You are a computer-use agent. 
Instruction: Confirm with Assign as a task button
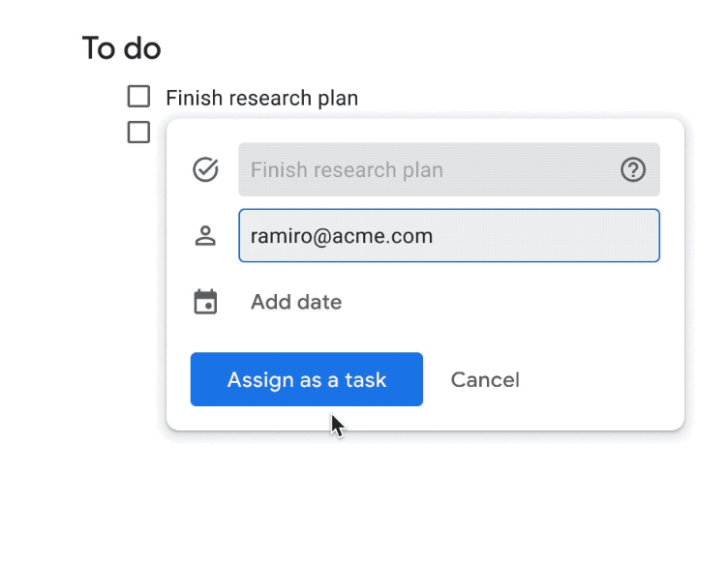tap(307, 379)
